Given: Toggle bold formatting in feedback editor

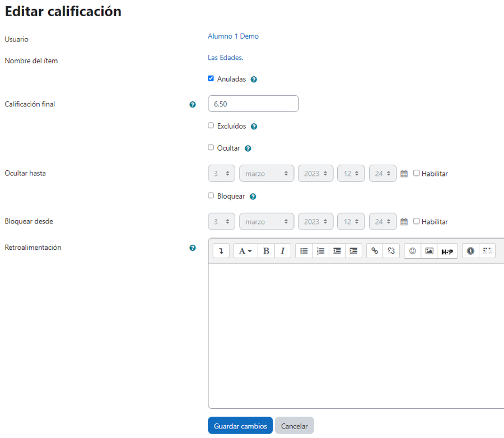Looking at the screenshot, I should (266, 251).
